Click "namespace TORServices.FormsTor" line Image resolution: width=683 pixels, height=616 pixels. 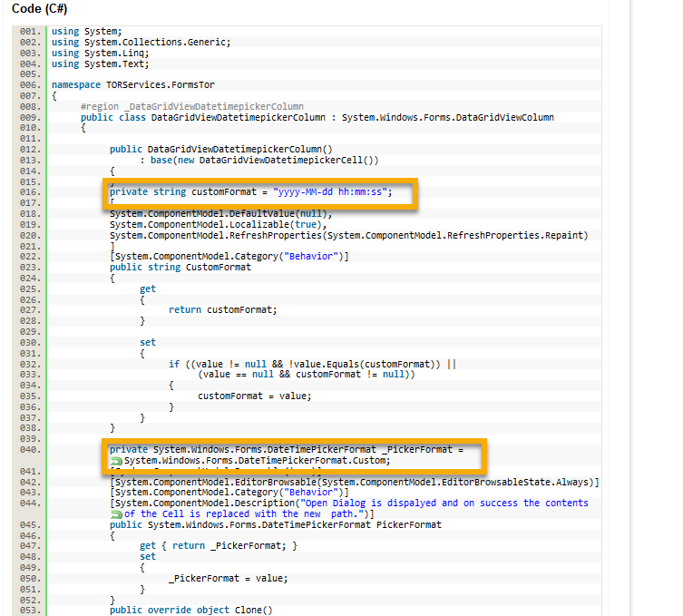[132, 84]
